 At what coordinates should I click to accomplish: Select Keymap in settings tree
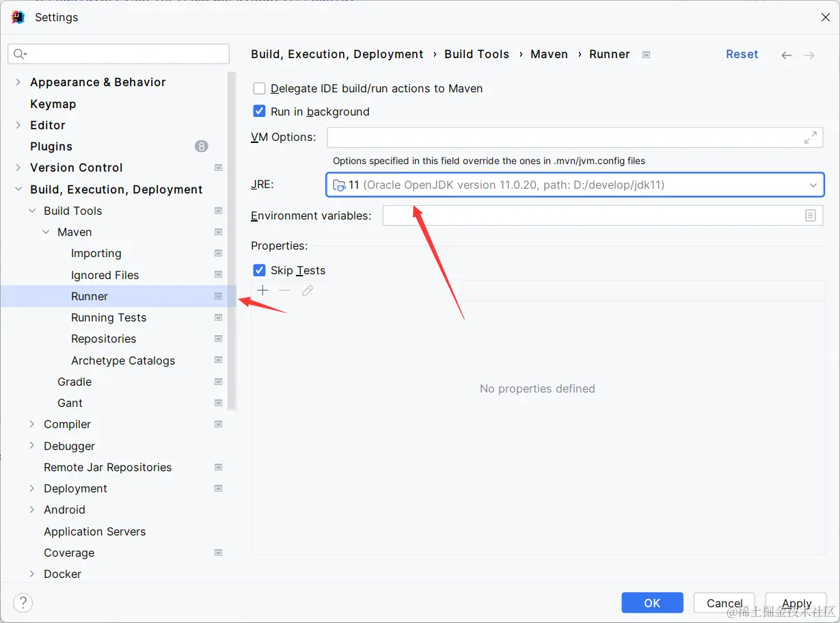pos(53,104)
